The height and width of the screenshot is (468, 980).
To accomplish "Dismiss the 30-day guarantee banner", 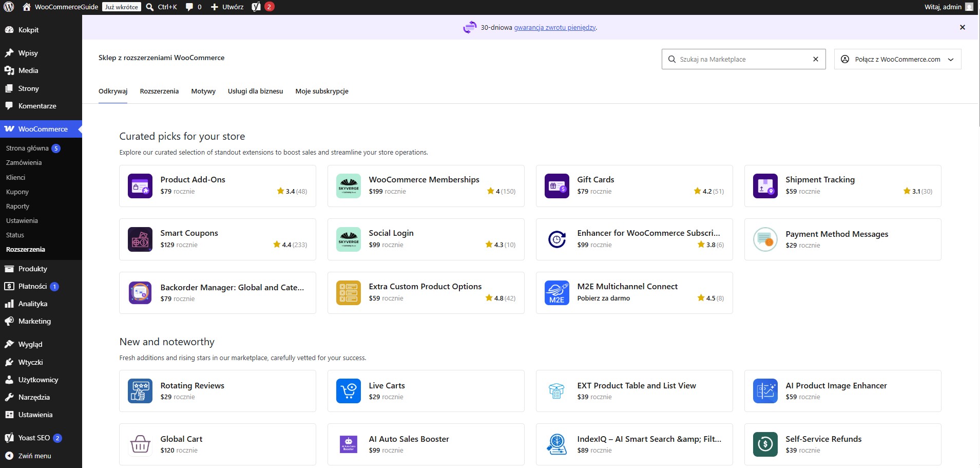I will (x=963, y=27).
